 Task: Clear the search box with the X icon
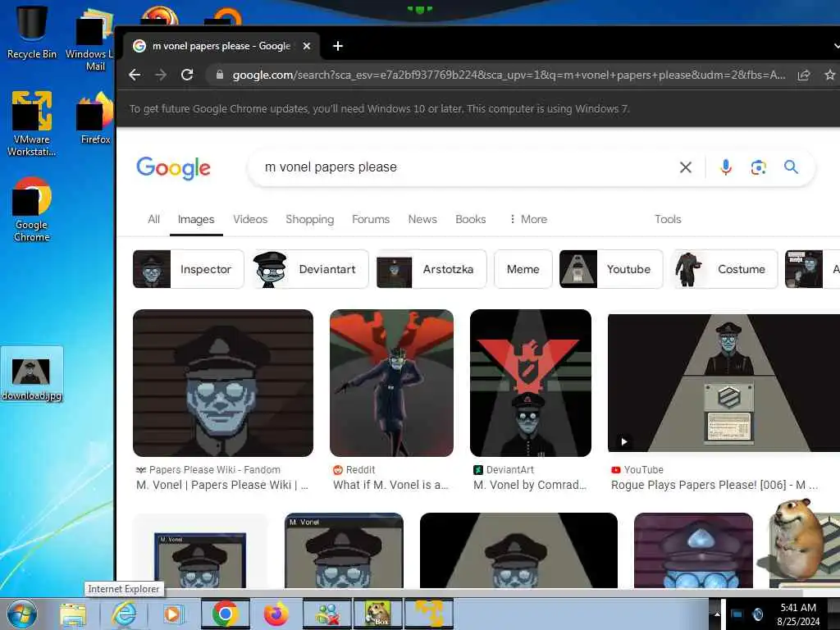(685, 167)
